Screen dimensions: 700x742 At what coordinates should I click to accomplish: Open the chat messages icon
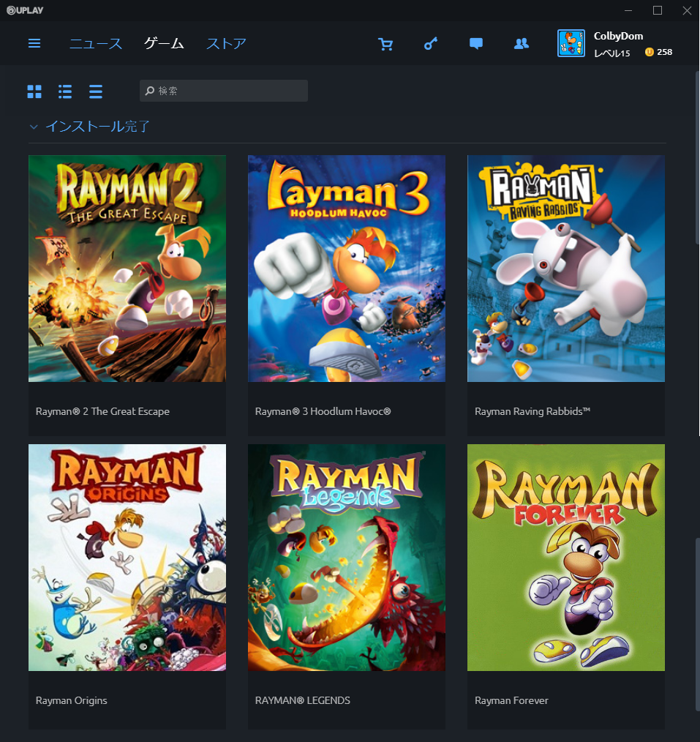coord(476,43)
